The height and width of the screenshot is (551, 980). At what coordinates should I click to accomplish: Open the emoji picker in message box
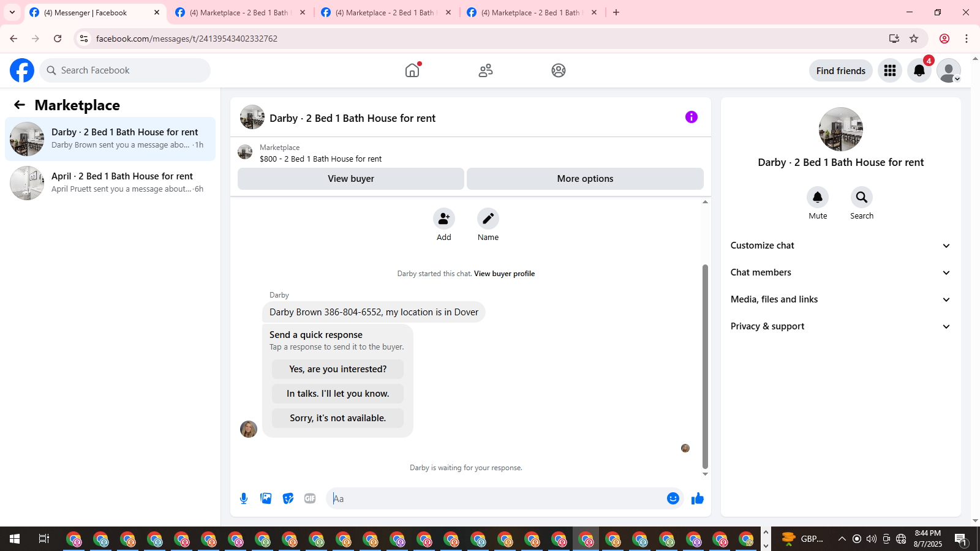[x=673, y=498]
